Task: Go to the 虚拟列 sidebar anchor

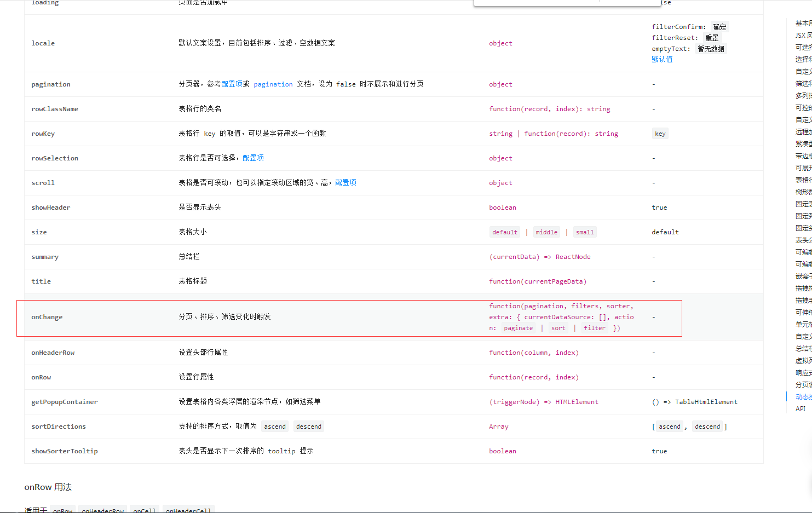Action: (x=803, y=360)
